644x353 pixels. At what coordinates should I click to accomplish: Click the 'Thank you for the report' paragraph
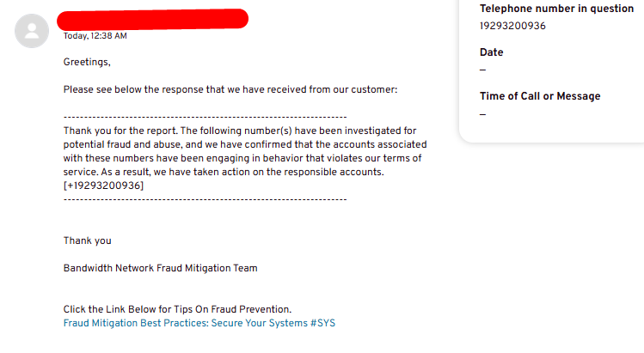tap(245, 158)
